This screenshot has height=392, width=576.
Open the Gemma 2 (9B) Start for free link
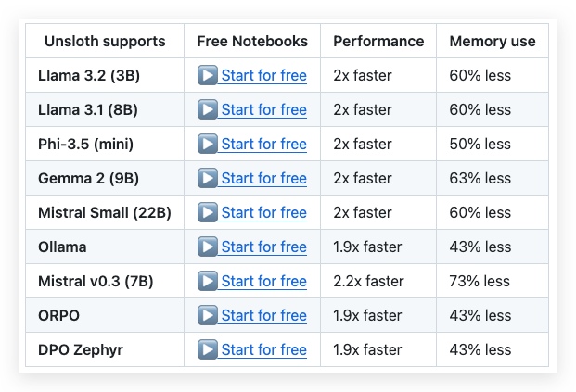(263, 178)
